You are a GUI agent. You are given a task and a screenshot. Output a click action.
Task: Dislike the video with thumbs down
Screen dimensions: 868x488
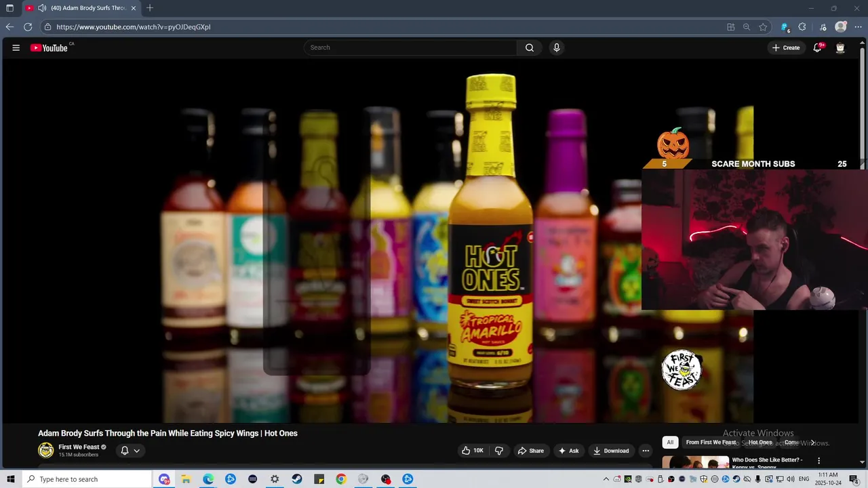pos(499,451)
